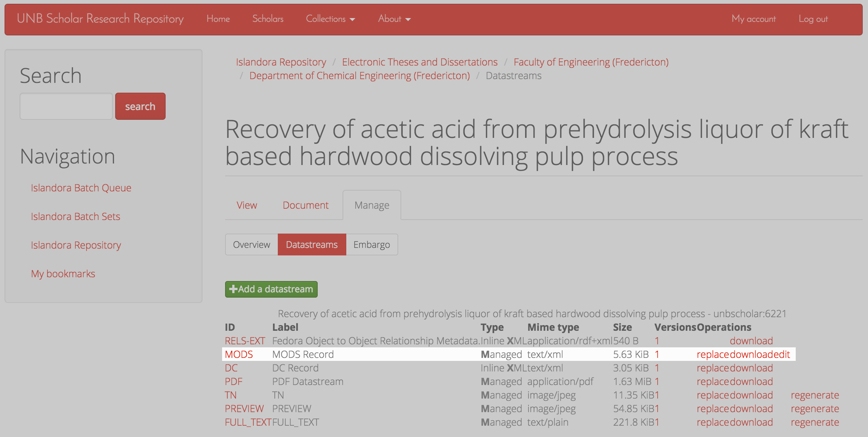
Task: Open My account in top bar
Action: (753, 19)
